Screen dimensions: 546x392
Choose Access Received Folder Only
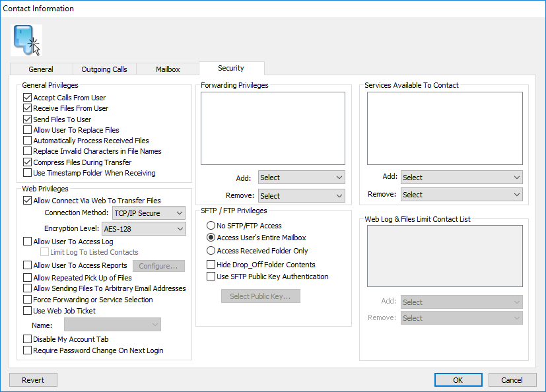[x=211, y=249]
